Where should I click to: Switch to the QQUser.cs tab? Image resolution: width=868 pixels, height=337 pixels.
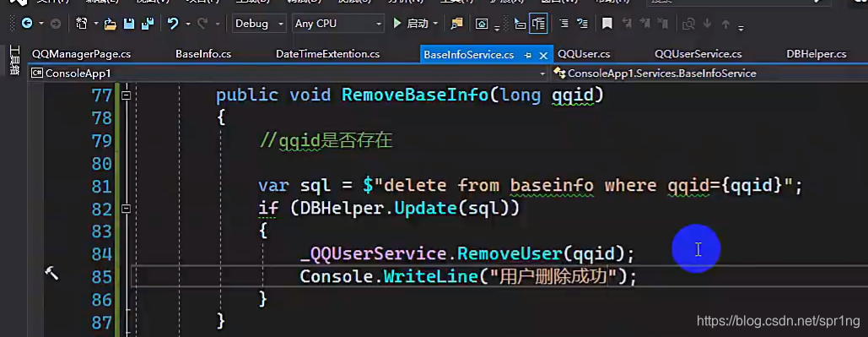[x=584, y=54]
